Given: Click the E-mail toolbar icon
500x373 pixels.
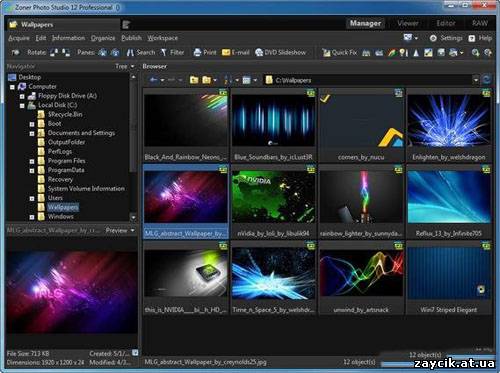Looking at the screenshot, I should (x=226, y=52).
